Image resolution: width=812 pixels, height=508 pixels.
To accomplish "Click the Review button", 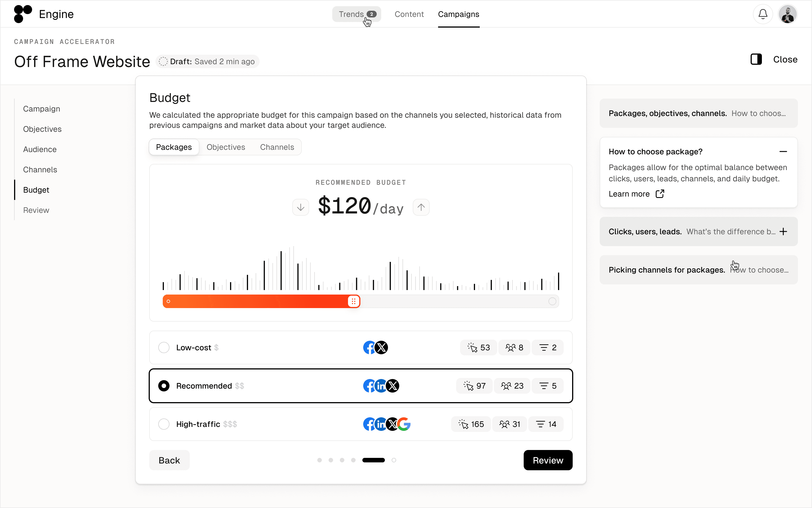I will tap(548, 460).
